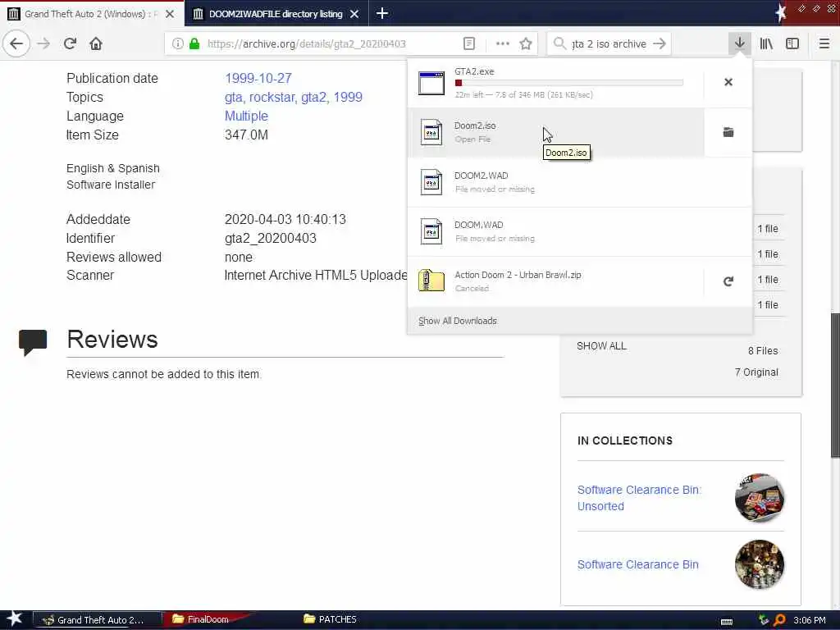Click the DOOM2.WAD file icon
840x630 pixels.
(x=431, y=182)
